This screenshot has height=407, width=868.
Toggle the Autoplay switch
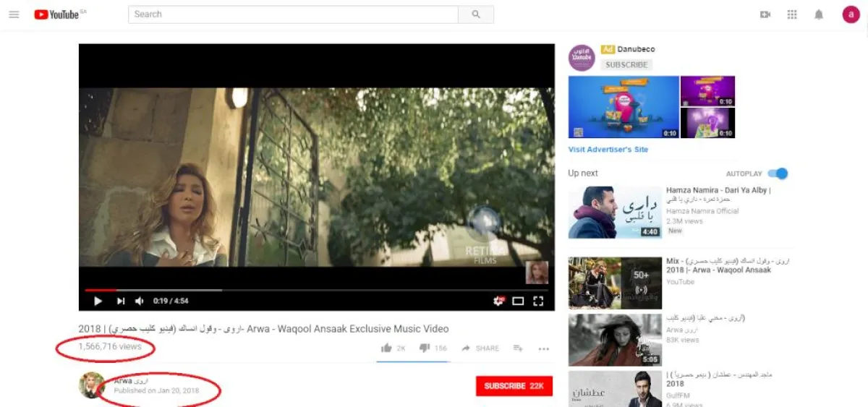tap(778, 173)
